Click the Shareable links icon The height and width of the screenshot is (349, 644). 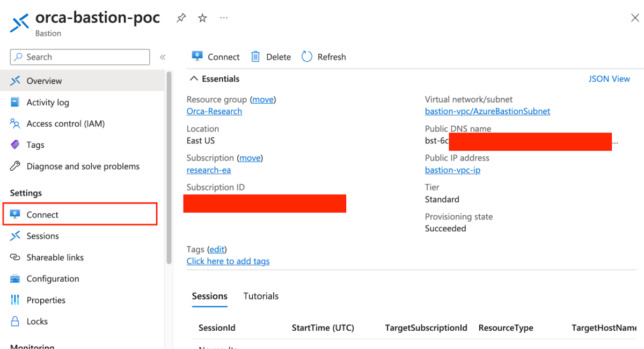15,258
